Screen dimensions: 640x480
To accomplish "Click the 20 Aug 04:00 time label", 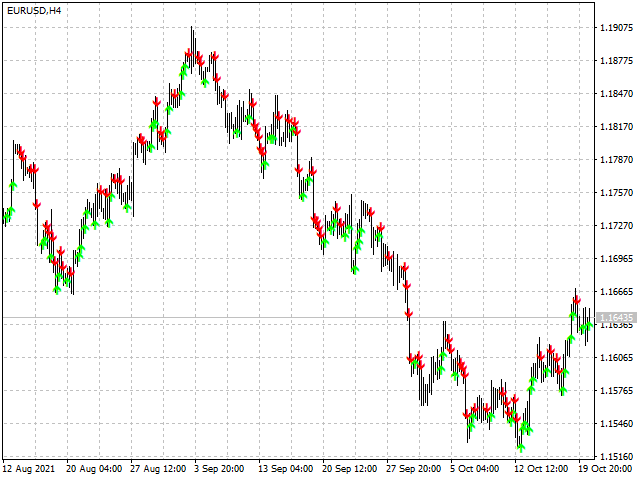I will click(94, 469).
